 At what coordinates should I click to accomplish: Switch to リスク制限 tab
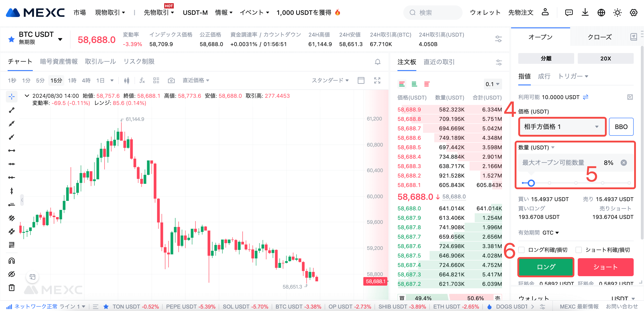[139, 62]
